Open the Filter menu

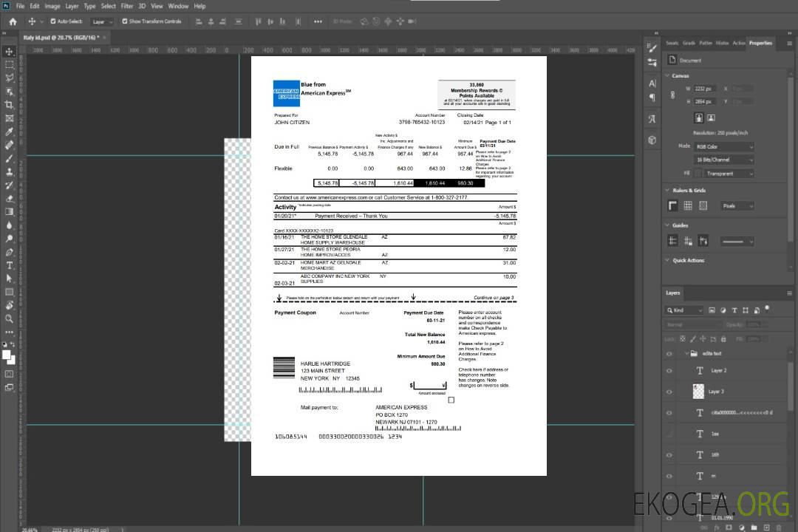click(x=127, y=6)
